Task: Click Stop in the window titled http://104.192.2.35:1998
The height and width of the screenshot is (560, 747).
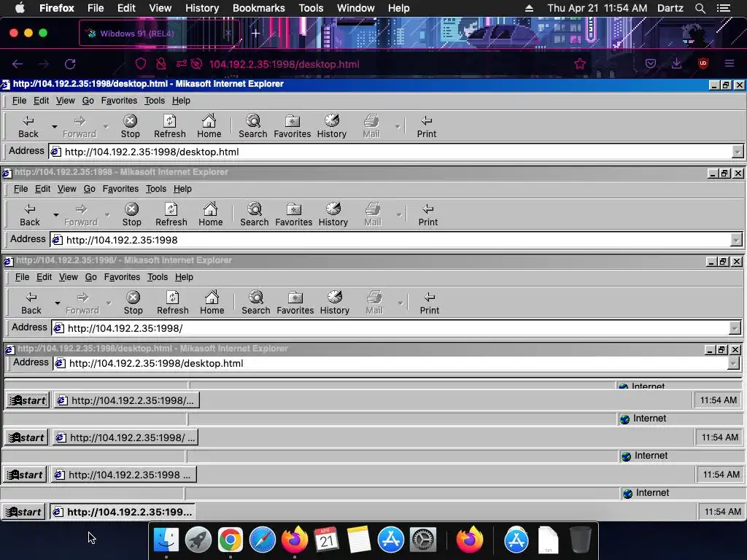Action: [131, 215]
